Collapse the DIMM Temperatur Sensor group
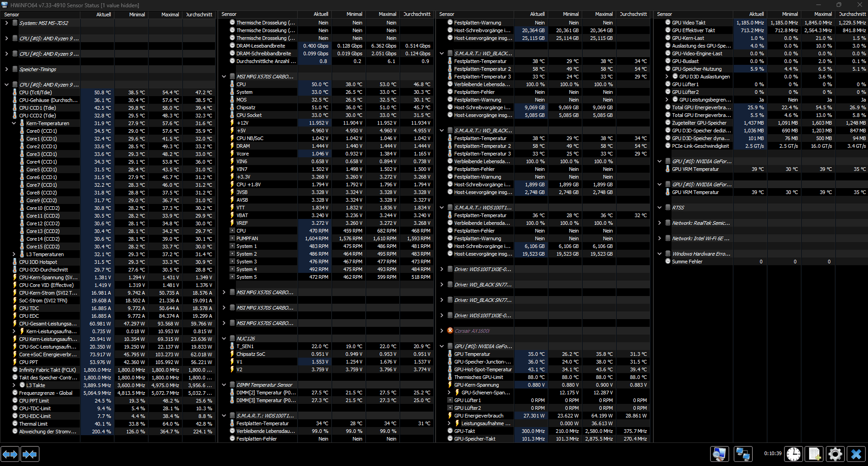 click(x=224, y=385)
